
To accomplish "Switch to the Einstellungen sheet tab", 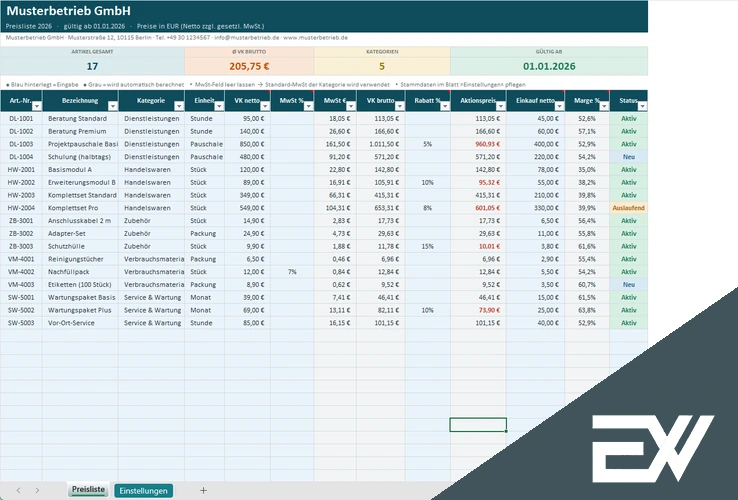I will (144, 491).
